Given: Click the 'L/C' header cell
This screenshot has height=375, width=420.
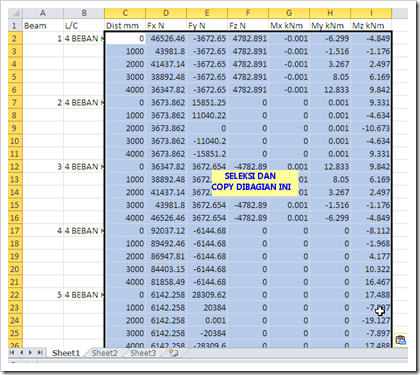Looking at the screenshot, I should [x=84, y=26].
